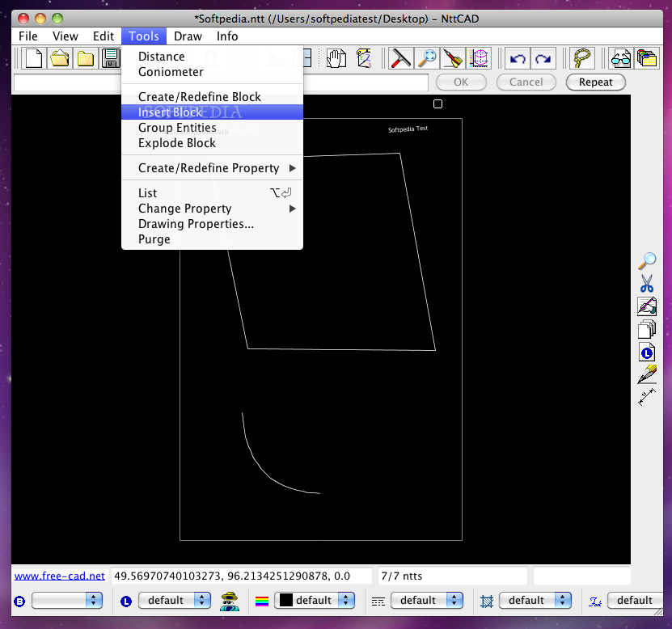Open the Draw menu
Image resolution: width=672 pixels, height=629 pixels.
pos(188,36)
